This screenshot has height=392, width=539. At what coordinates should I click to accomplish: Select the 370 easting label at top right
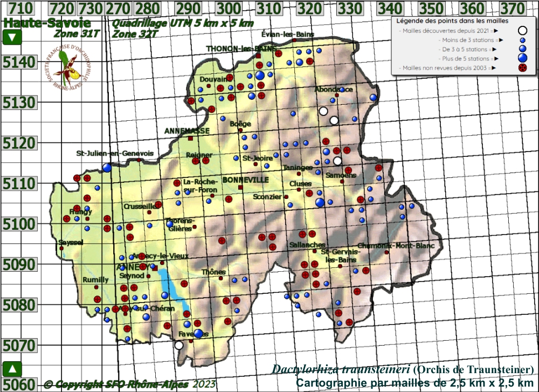tap(512, 8)
